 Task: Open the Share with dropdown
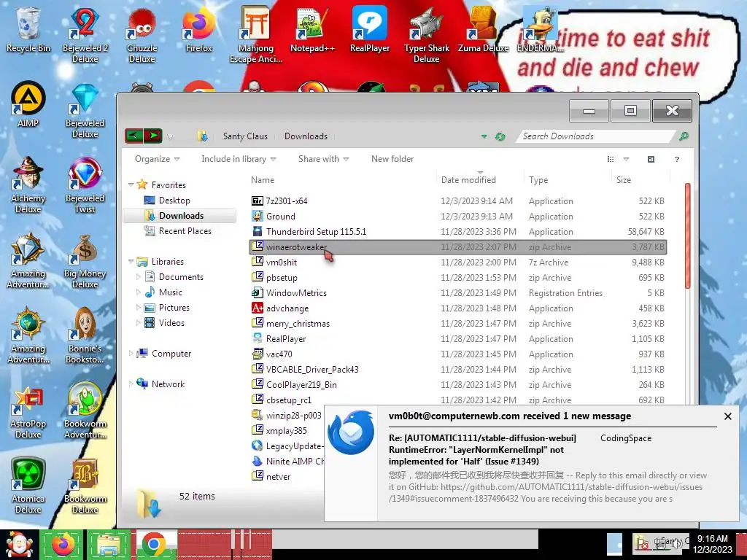click(323, 159)
